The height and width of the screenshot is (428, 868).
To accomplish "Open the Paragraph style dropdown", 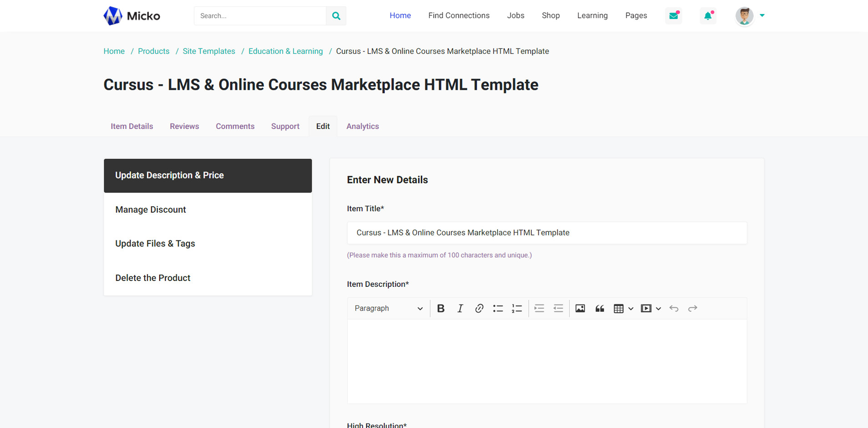I will coord(389,309).
